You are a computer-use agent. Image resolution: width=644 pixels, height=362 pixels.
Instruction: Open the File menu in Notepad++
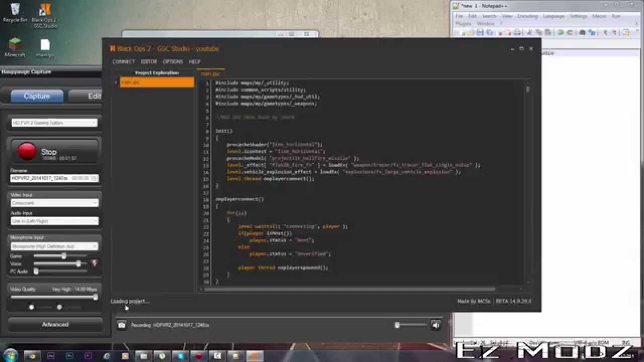(x=459, y=16)
